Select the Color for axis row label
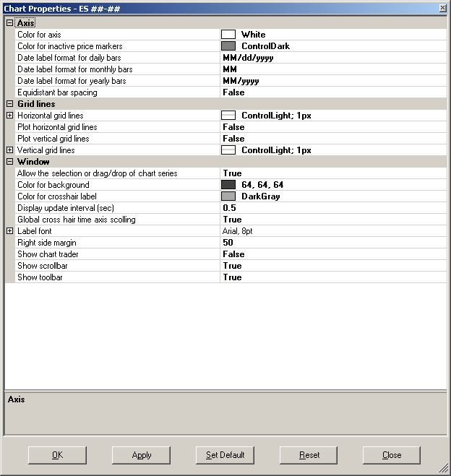The width and height of the screenshot is (451, 476). click(39, 34)
